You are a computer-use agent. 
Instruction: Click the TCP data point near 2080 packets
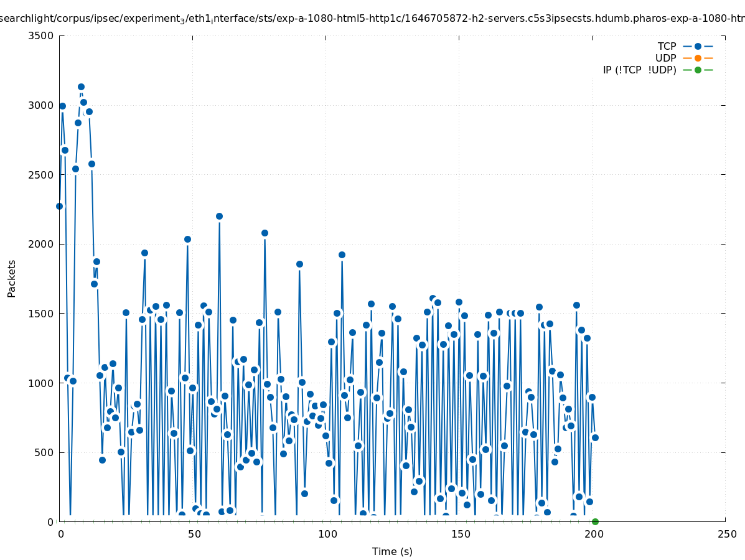265,233
